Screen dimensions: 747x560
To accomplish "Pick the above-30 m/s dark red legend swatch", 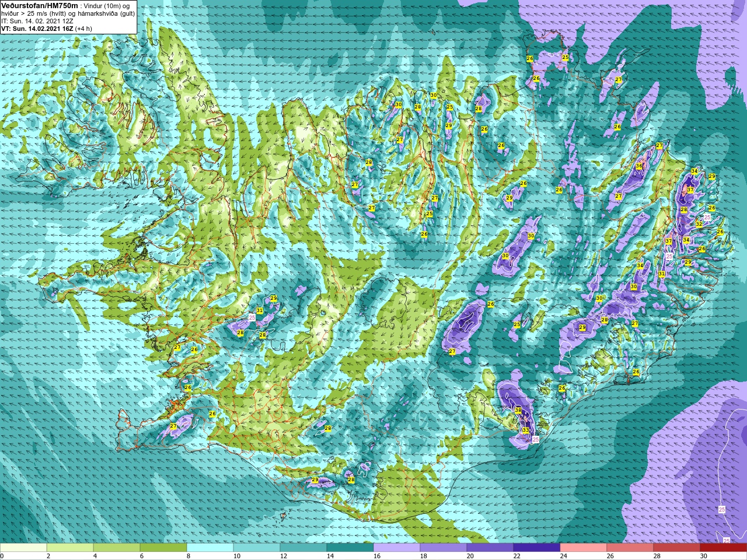I will [724, 548].
